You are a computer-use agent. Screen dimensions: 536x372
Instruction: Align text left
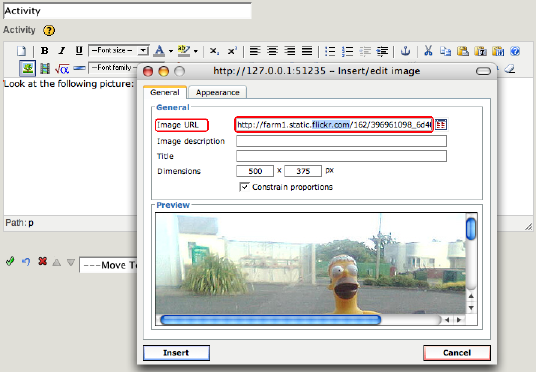click(255, 51)
